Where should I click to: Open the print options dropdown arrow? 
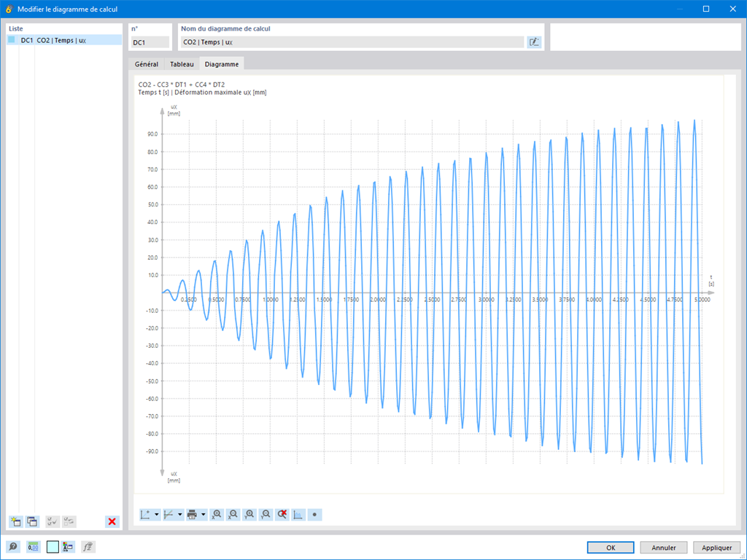tap(204, 514)
